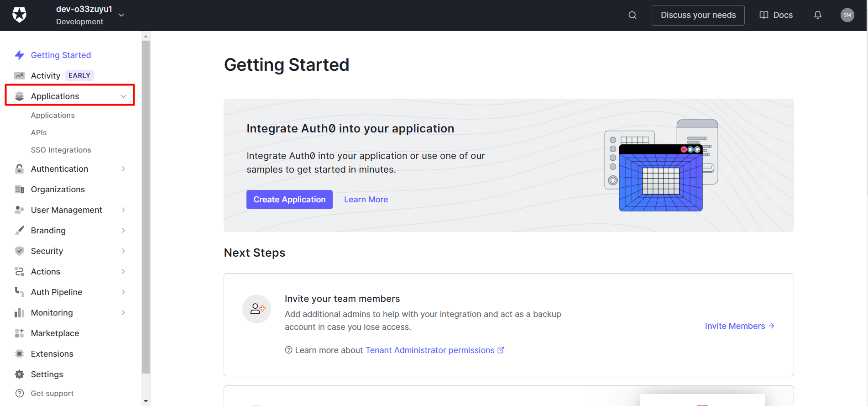Collapse the Applications section chevron

[x=123, y=96]
